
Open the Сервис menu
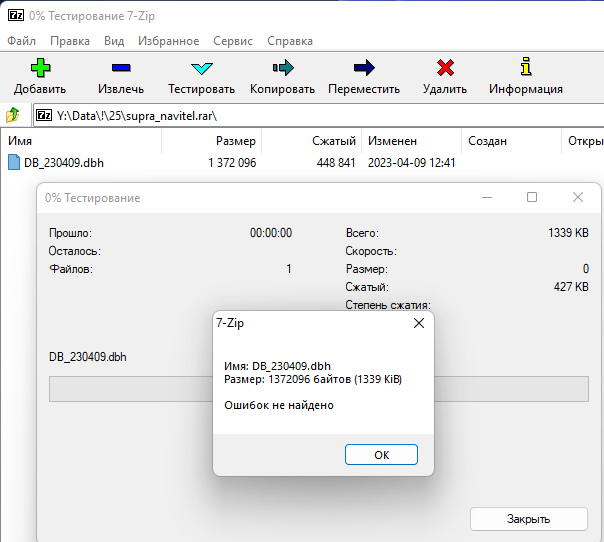click(x=233, y=41)
